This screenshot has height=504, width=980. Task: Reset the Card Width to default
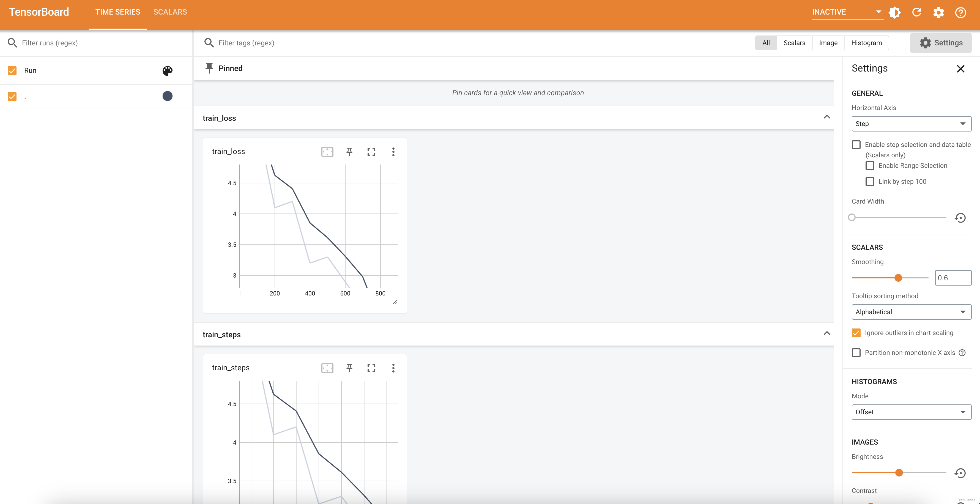point(960,218)
